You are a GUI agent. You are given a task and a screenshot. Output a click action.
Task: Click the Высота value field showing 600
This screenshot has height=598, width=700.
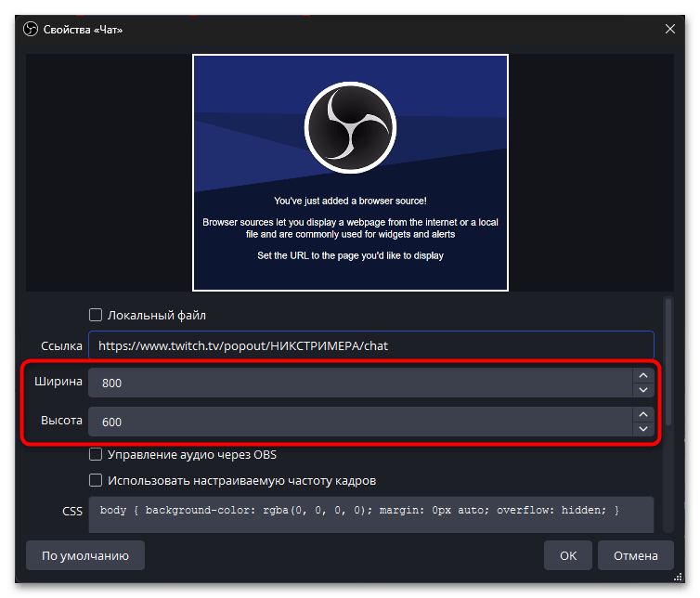(360, 422)
